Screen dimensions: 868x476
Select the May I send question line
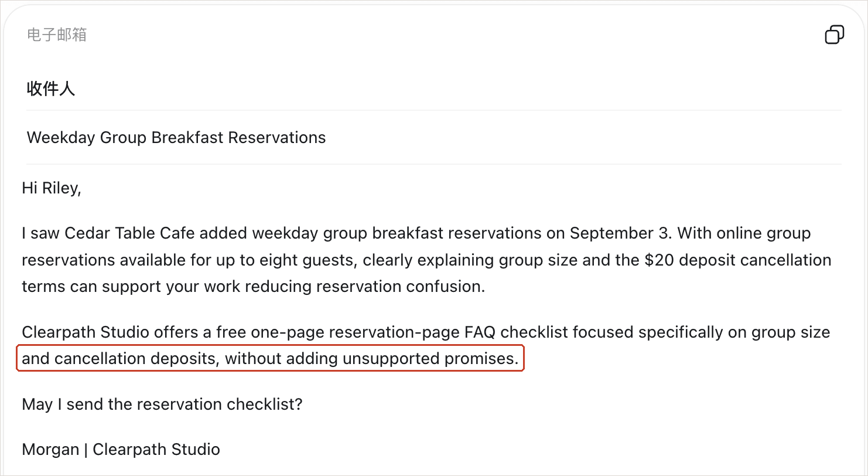(x=162, y=404)
